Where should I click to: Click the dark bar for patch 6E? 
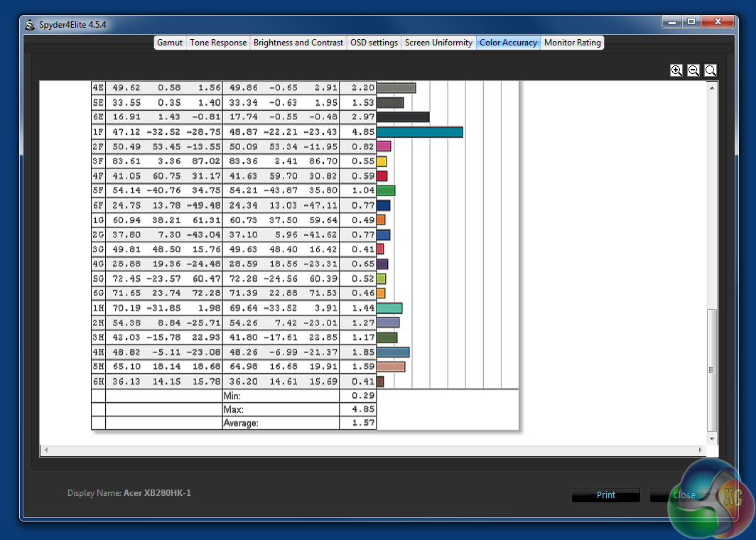[x=403, y=117]
